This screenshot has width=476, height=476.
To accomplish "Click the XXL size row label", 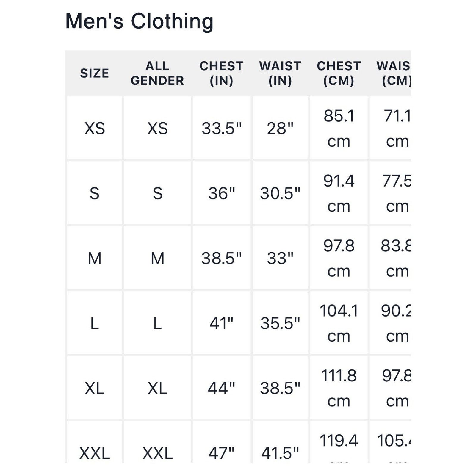I will [x=95, y=453].
